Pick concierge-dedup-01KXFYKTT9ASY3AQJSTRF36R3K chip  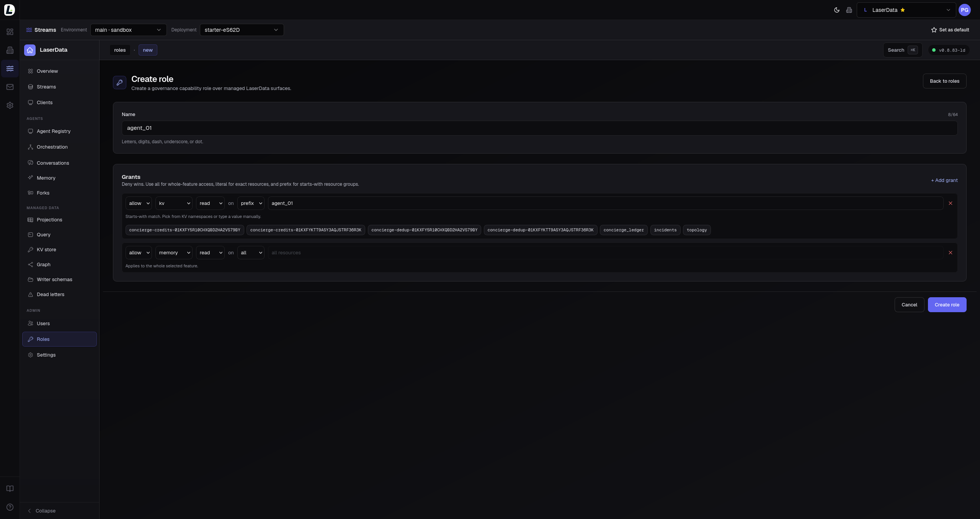(x=541, y=230)
